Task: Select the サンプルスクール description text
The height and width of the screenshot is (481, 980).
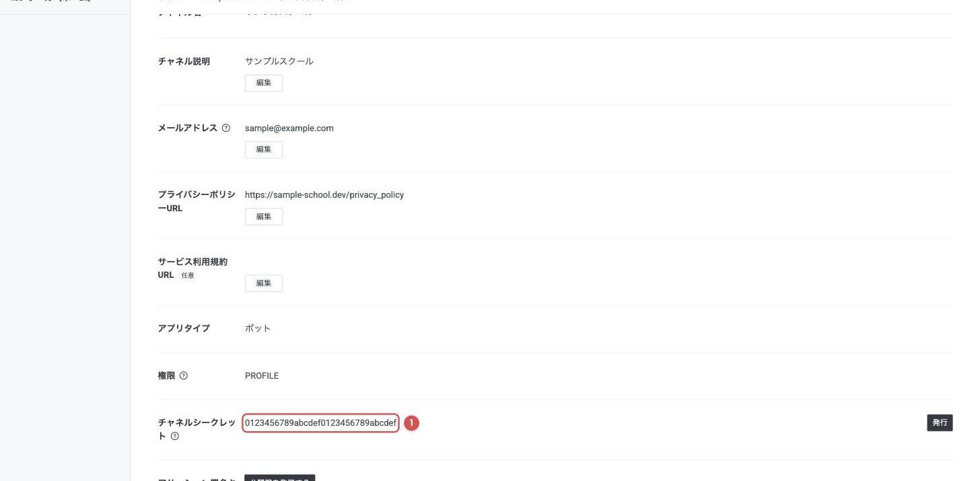Action: (x=279, y=61)
